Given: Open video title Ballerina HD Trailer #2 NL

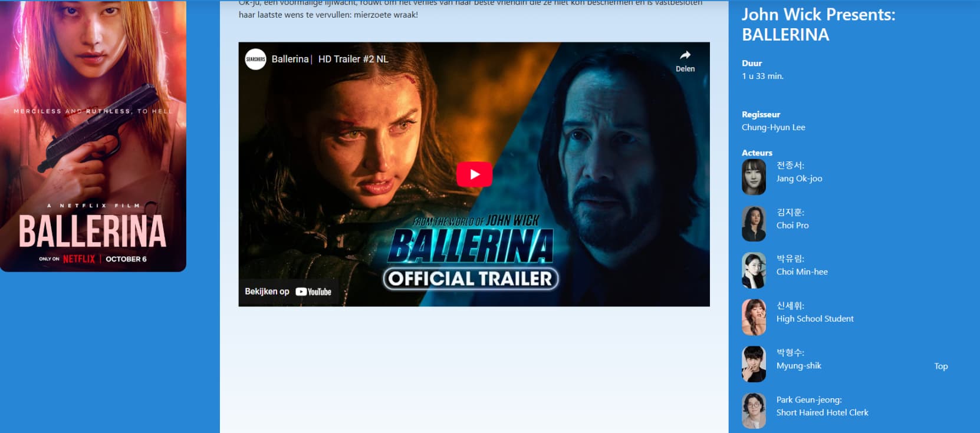Looking at the screenshot, I should [x=330, y=59].
